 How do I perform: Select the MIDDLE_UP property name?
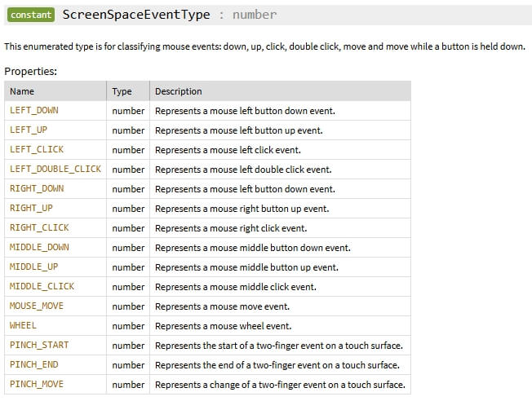tap(34, 267)
